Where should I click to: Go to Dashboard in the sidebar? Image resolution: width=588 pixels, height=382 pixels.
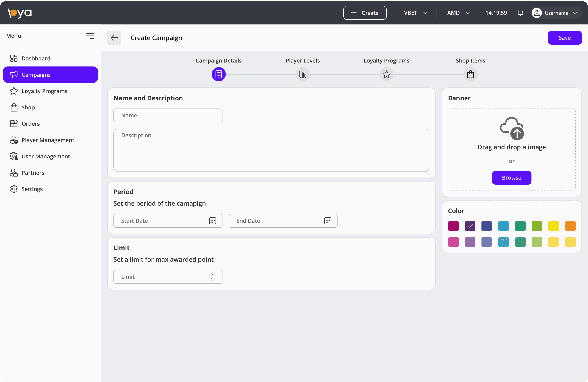click(36, 59)
